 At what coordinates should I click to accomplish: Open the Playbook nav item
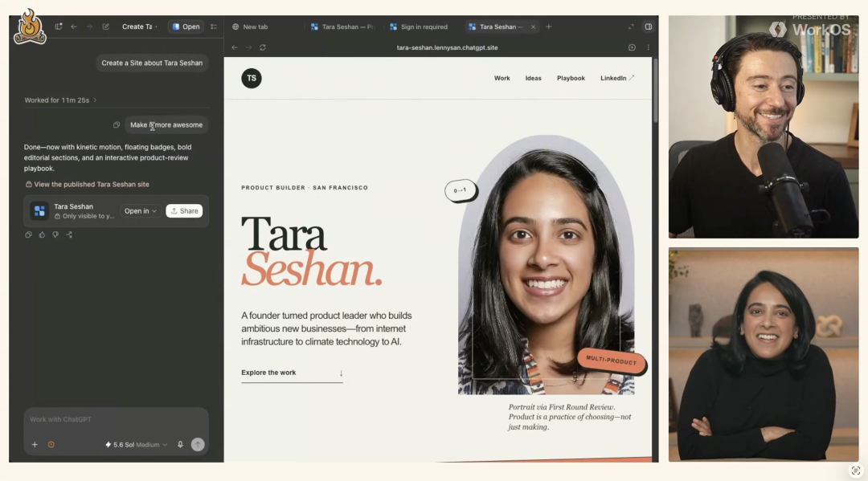click(571, 78)
